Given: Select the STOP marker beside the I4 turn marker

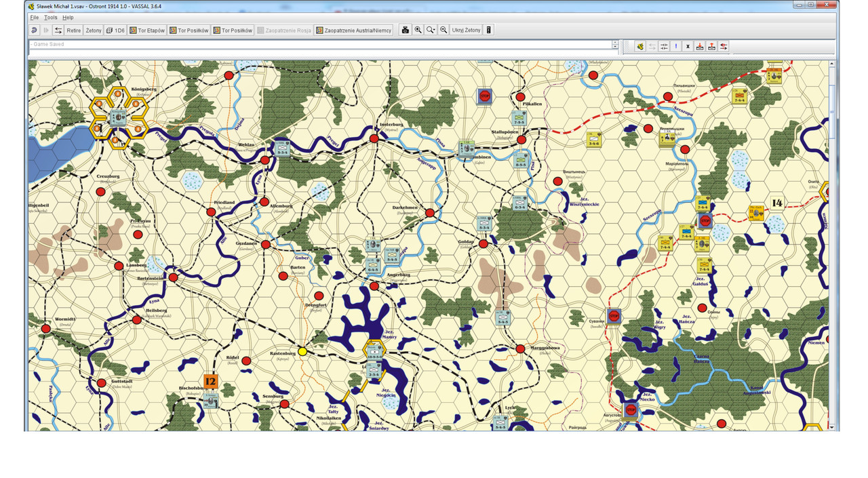Looking at the screenshot, I should 705,221.
